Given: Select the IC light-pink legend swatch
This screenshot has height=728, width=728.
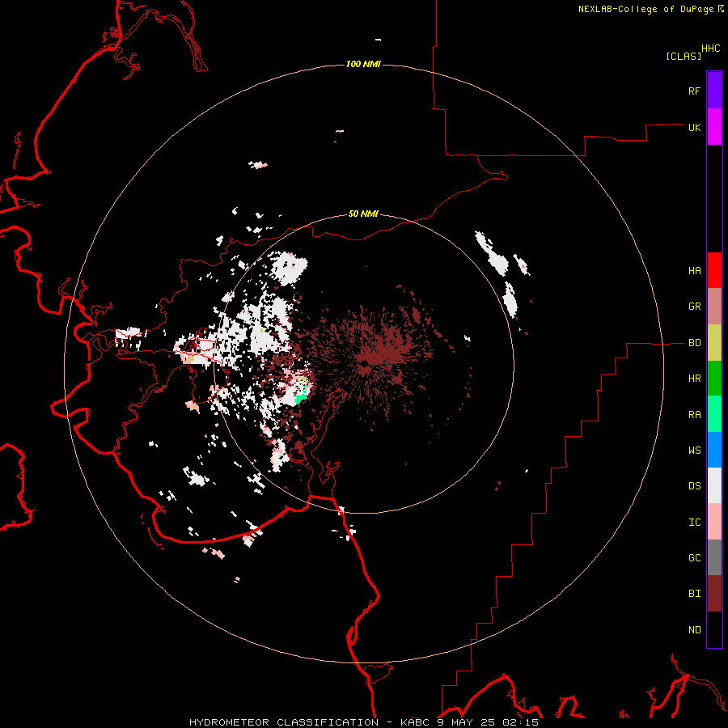Looking at the screenshot, I should pos(714,522).
